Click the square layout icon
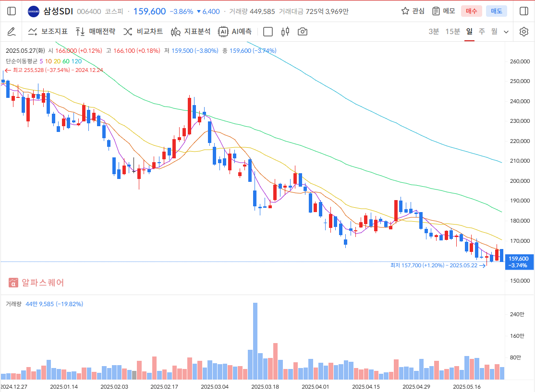535x392 pixels. (x=268, y=32)
